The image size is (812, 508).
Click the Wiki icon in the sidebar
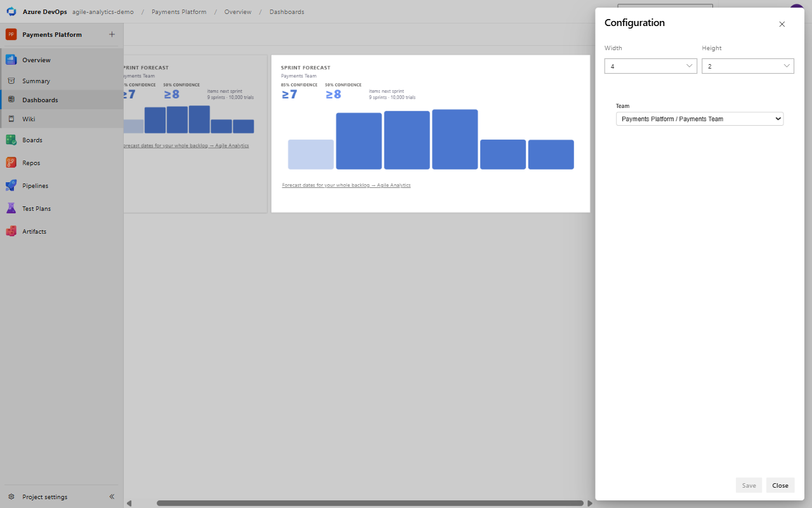coord(11,119)
